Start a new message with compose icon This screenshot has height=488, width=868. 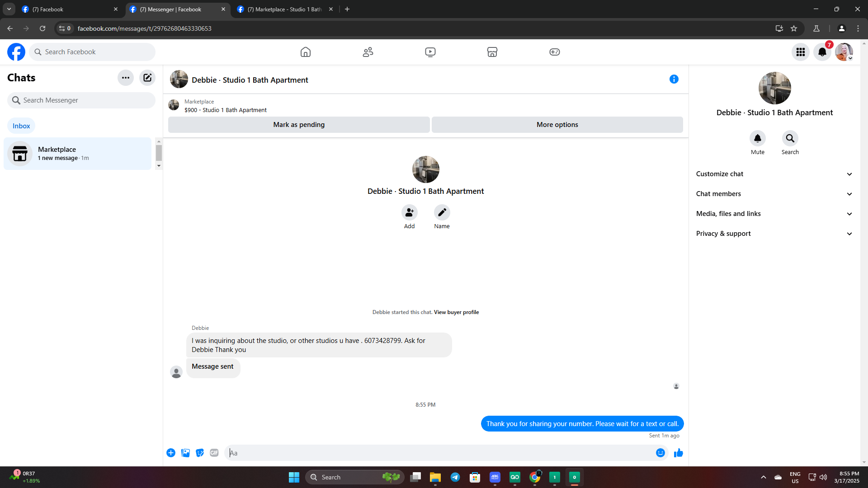[147, 78]
